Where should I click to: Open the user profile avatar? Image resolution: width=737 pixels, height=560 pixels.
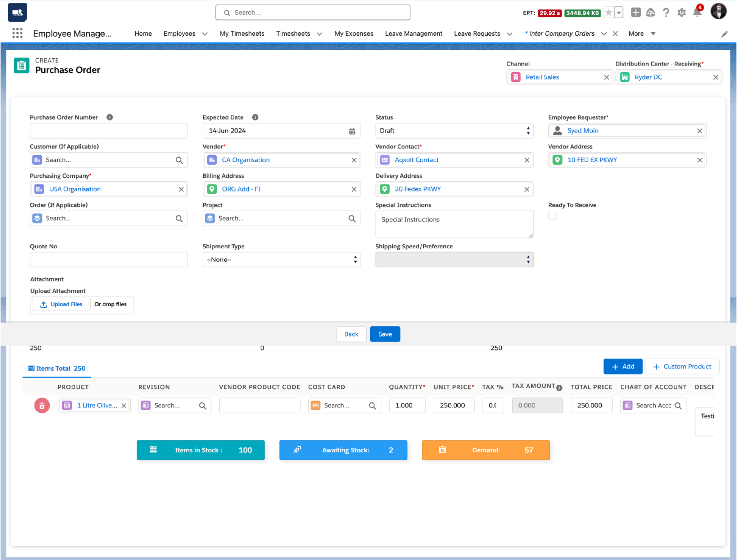pos(718,12)
